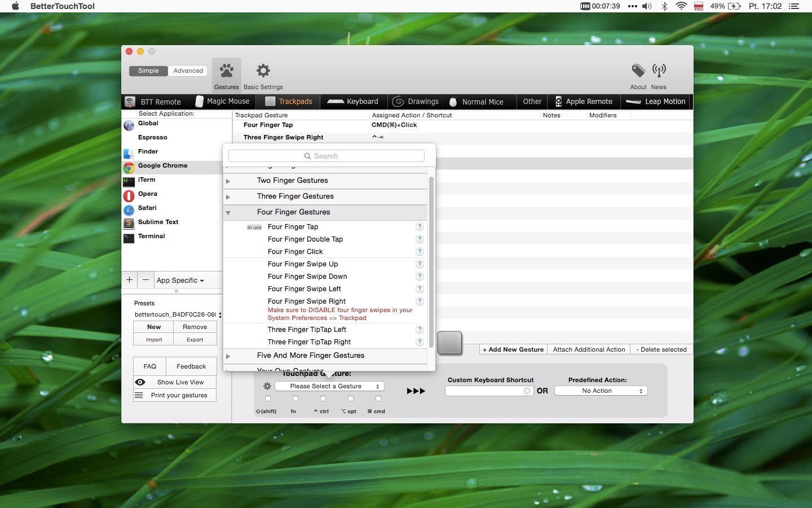Image resolution: width=812 pixels, height=508 pixels.
Task: Switch to Magic Mouse tab
Action: pos(222,102)
